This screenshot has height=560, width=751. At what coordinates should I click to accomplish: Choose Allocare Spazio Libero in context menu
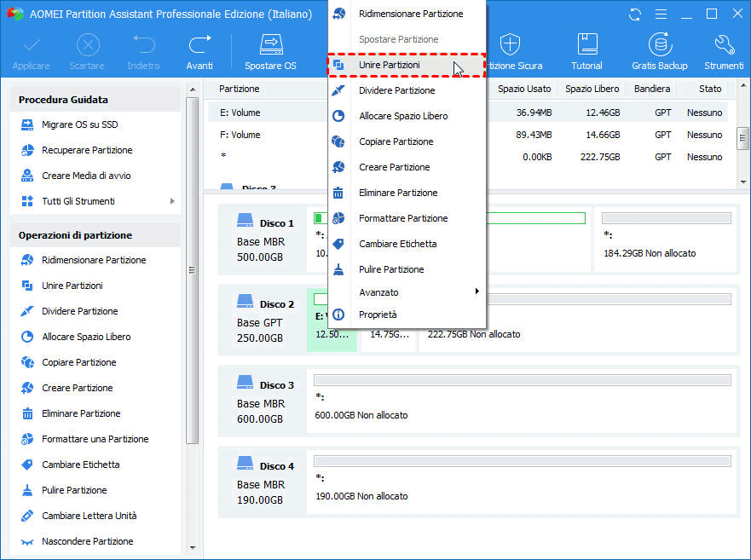pyautogui.click(x=407, y=116)
